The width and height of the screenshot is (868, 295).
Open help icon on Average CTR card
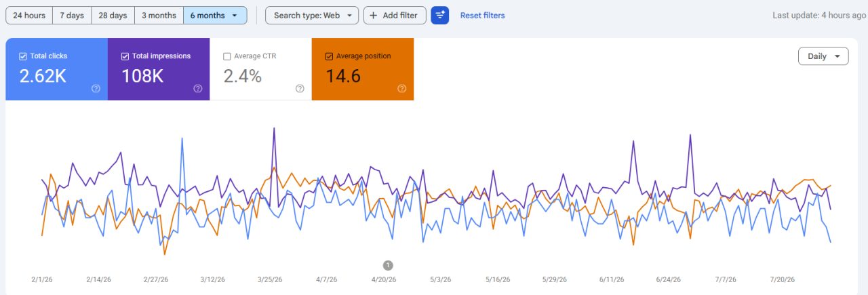tap(300, 88)
